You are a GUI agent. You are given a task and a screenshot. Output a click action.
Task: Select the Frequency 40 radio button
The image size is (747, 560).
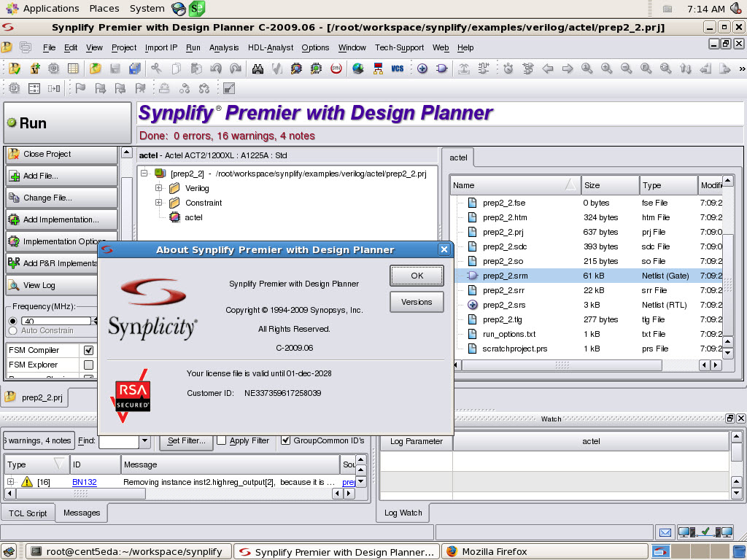13,321
